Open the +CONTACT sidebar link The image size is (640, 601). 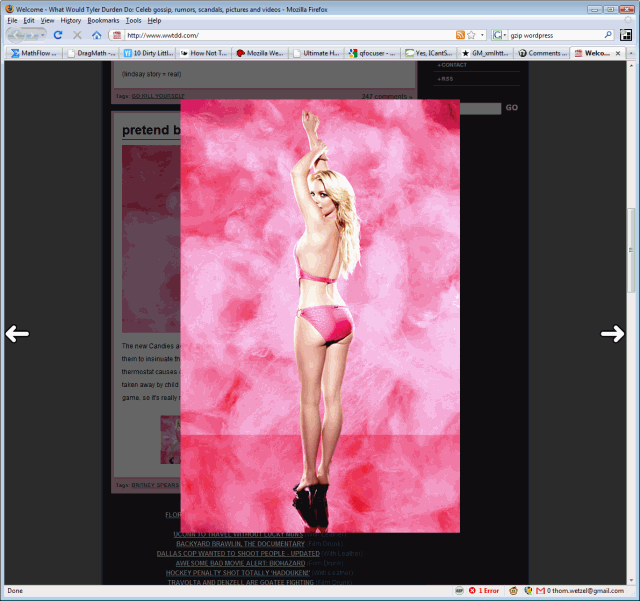pos(452,65)
